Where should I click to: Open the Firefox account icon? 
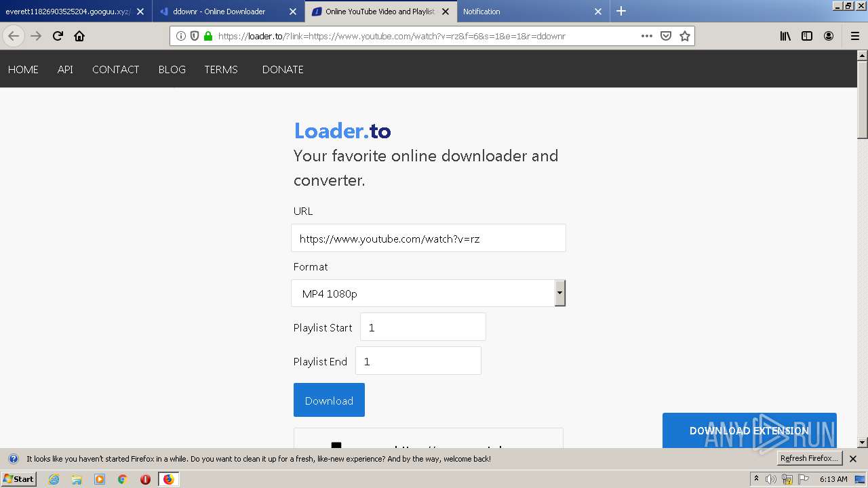[x=829, y=36]
